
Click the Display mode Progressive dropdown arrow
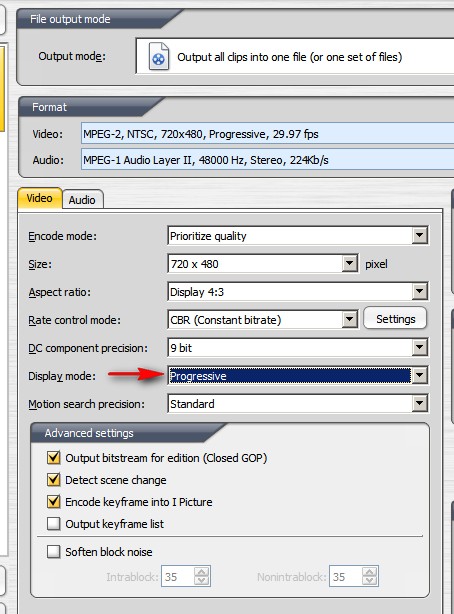coord(420,376)
